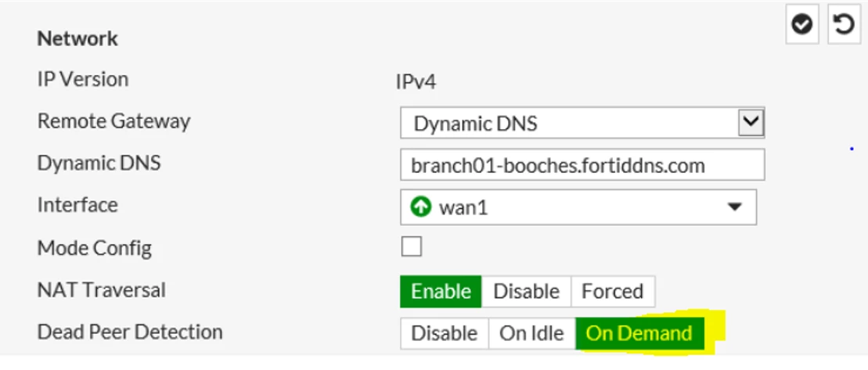Viewport: 868px width, 370px height.
Task: Click the Interface label
Action: point(77,205)
